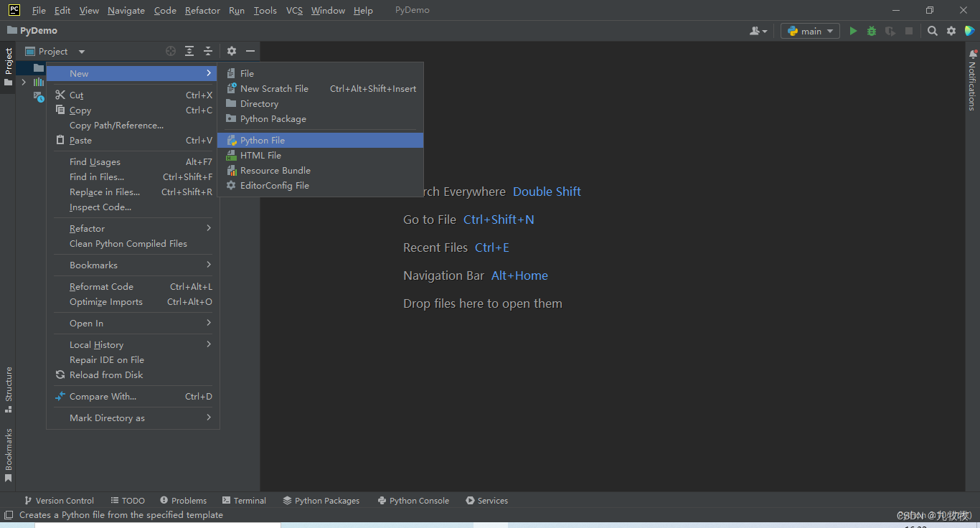This screenshot has height=528, width=980.
Task: Select New in the context menu
Action: (133, 73)
